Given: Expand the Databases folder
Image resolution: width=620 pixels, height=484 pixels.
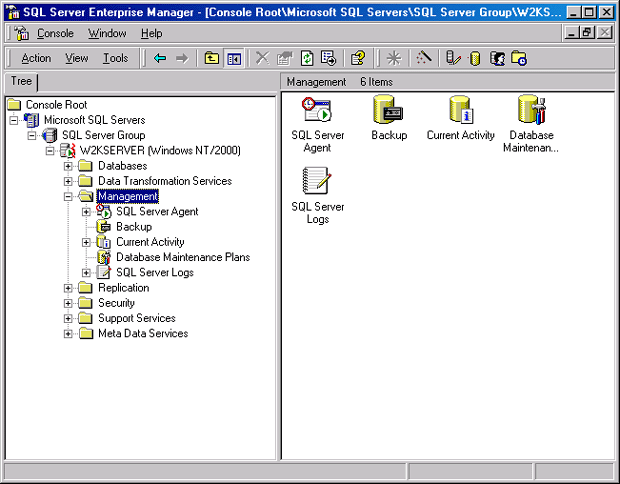Looking at the screenshot, I should click(68, 166).
